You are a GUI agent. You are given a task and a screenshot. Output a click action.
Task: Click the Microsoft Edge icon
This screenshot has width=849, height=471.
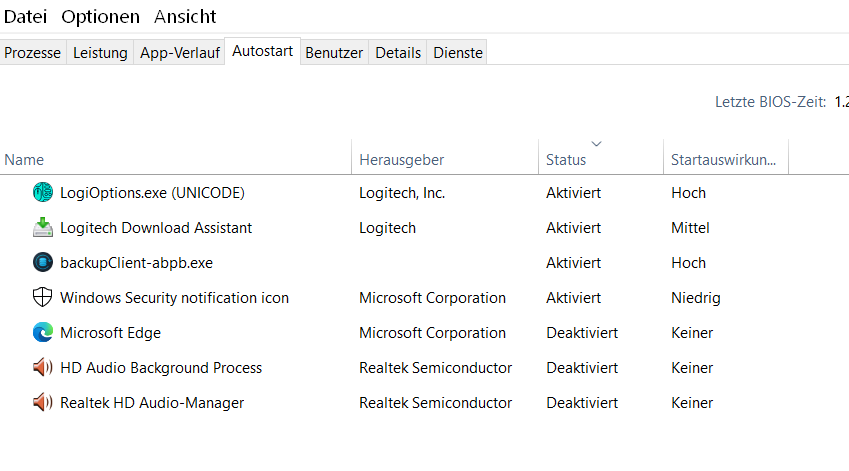tap(42, 333)
